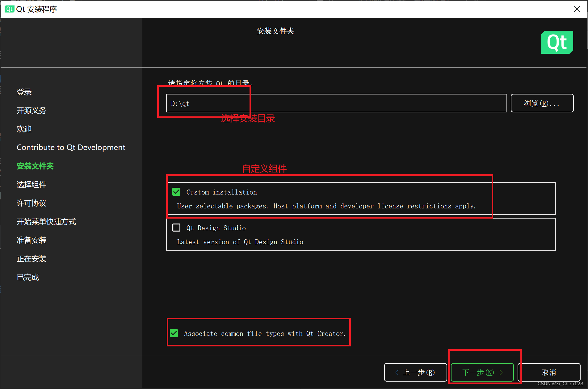The height and width of the screenshot is (389, 588).
Task: Select the 许可协议 step in the sidebar
Action: [31, 203]
